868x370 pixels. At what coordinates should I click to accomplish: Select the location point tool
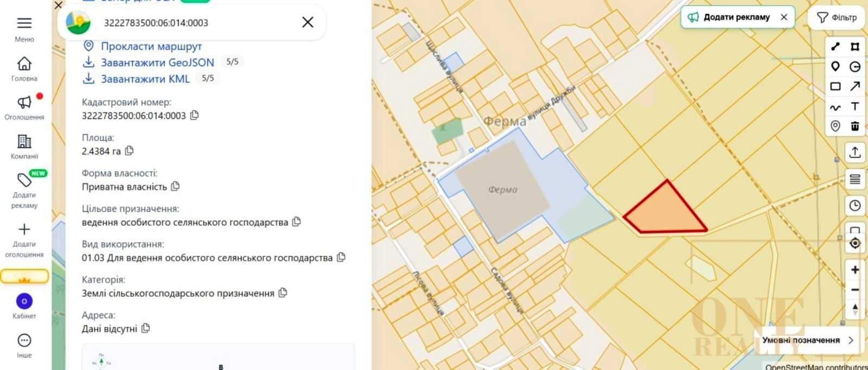[835, 126]
